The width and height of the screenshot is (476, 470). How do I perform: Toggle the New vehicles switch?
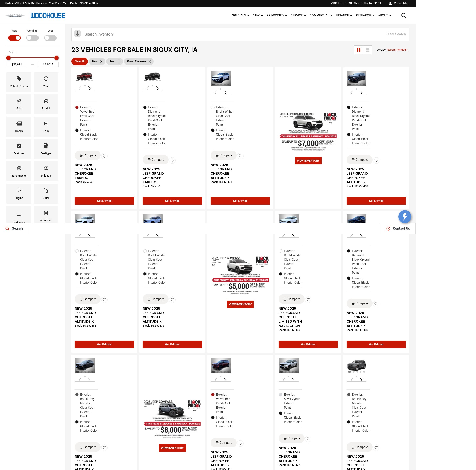[15, 38]
